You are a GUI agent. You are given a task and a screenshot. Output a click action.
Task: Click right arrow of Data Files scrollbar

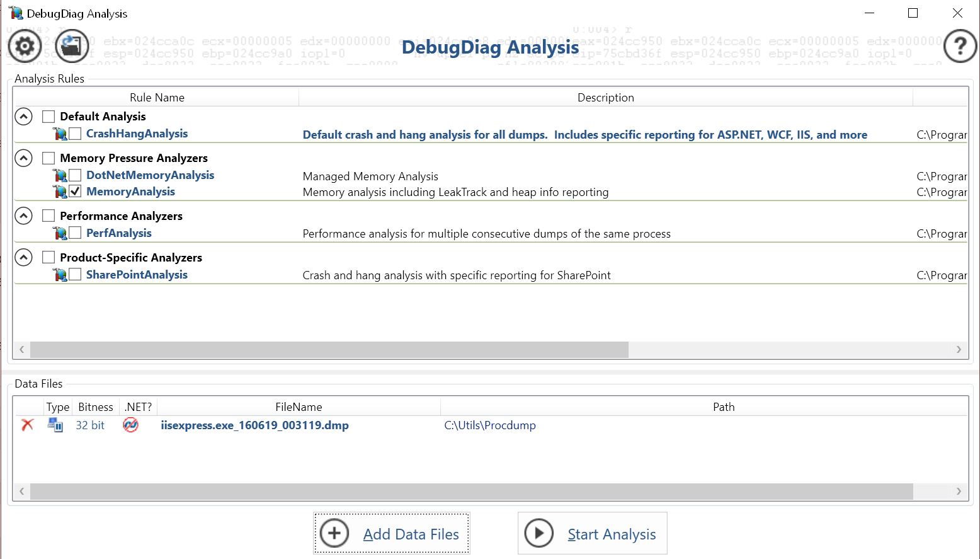[x=959, y=492]
